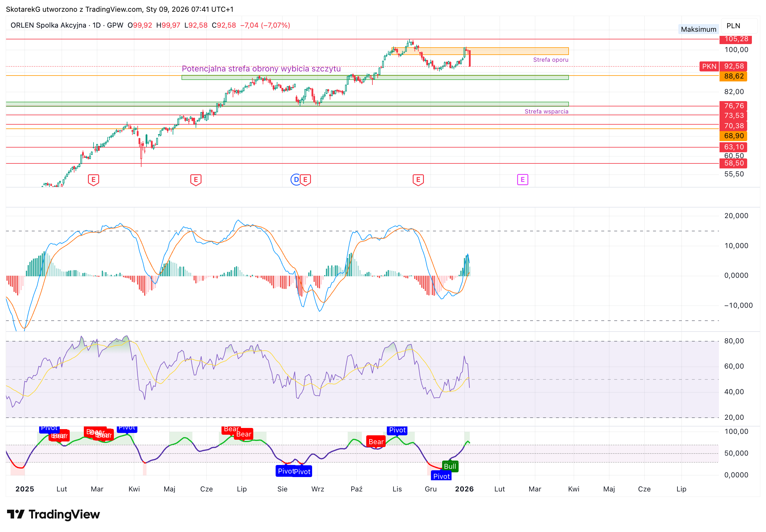Screen dimensions: 766x532
Task: Click the 105,28 price level label
Action: pyautogui.click(x=736, y=39)
